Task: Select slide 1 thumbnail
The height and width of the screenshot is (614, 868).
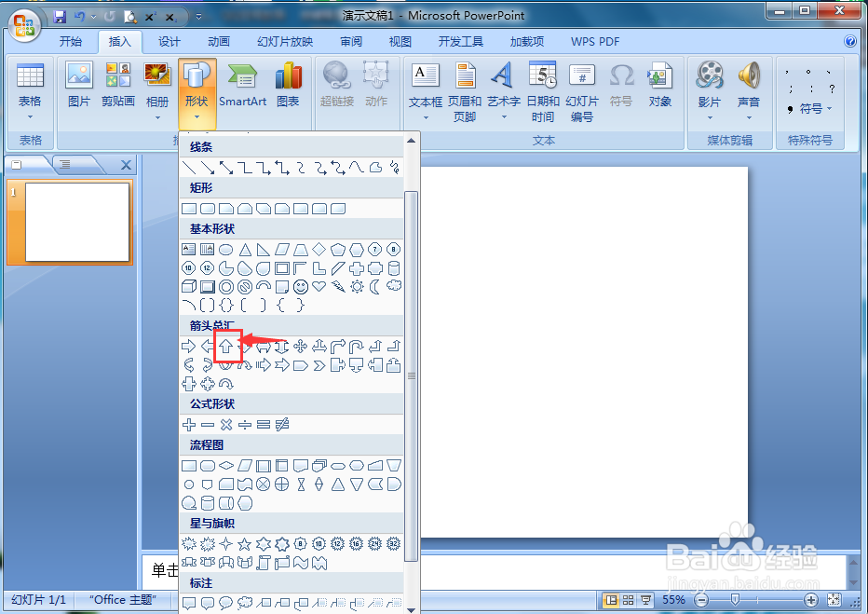Action: pos(77,222)
